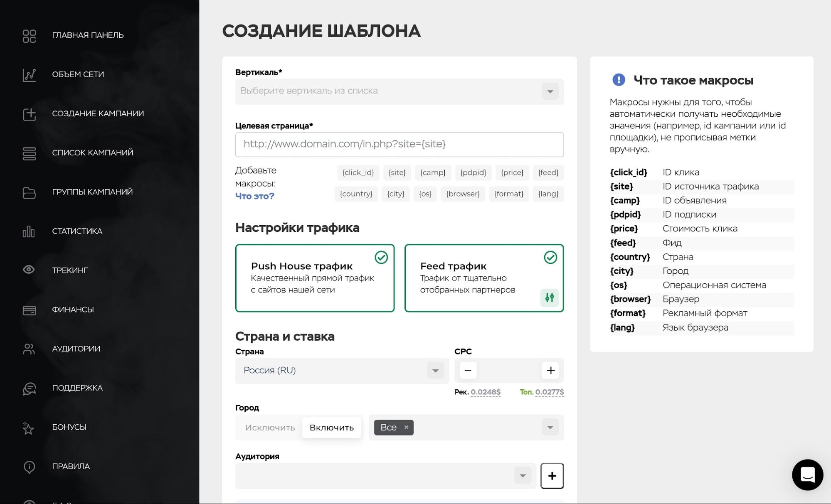Click the Трекинг eye icon

pos(29,270)
